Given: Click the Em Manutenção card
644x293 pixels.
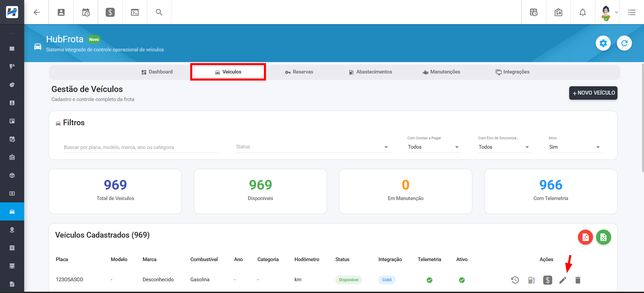Looking at the screenshot, I should tap(406, 191).
